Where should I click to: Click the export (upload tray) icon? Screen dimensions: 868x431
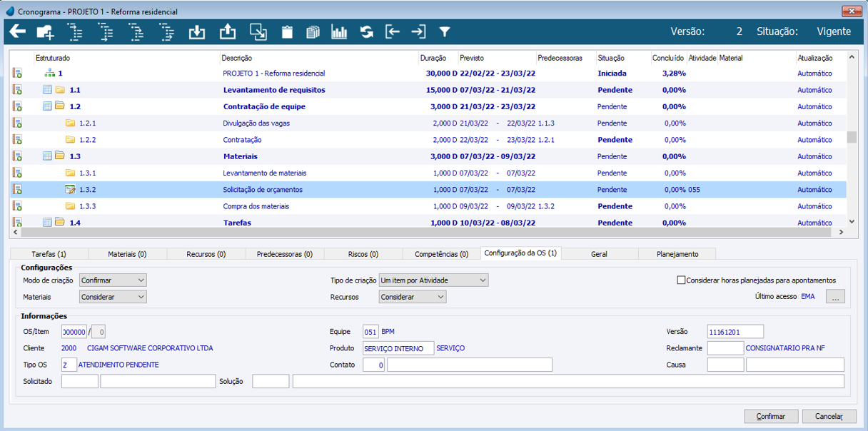tap(227, 31)
